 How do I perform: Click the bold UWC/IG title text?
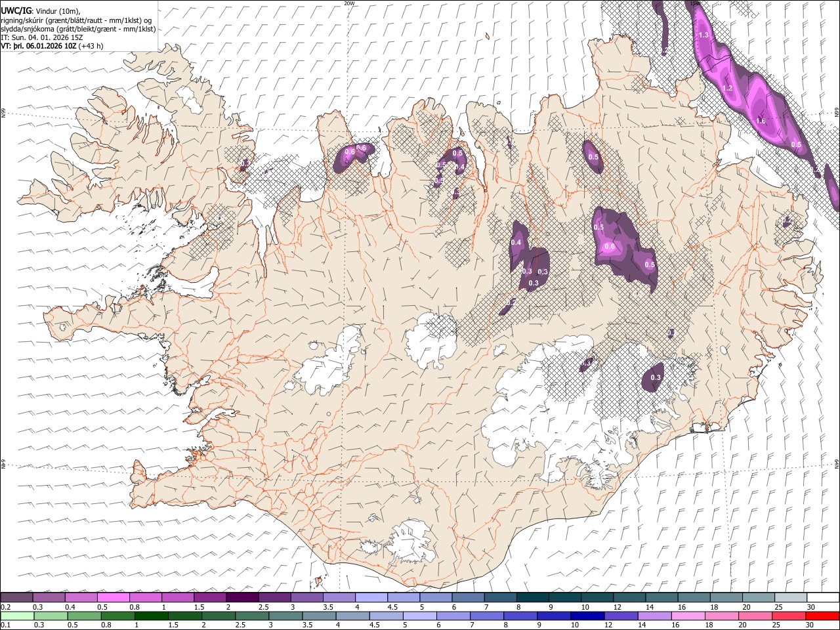16,11
